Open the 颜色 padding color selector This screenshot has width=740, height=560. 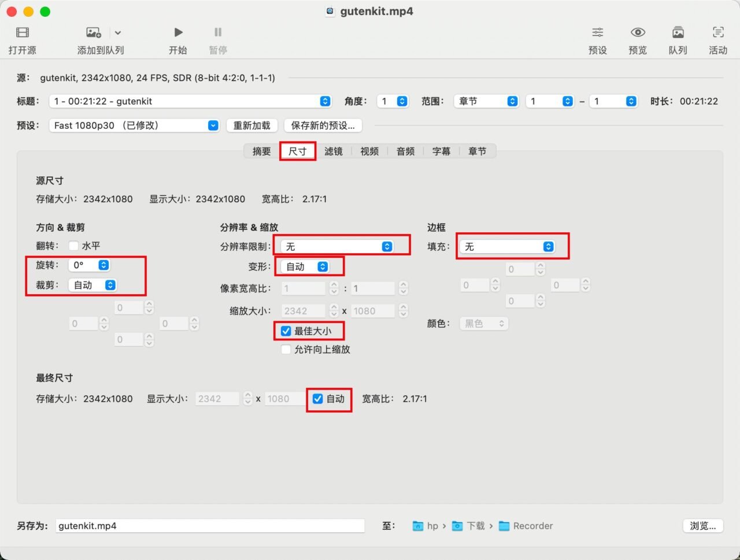pyautogui.click(x=484, y=324)
